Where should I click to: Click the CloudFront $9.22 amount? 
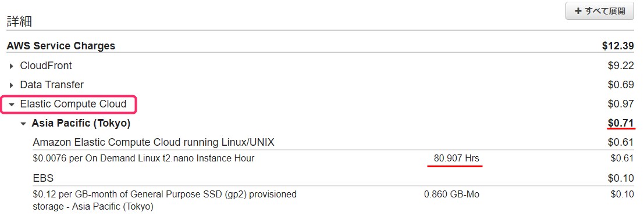(621, 66)
